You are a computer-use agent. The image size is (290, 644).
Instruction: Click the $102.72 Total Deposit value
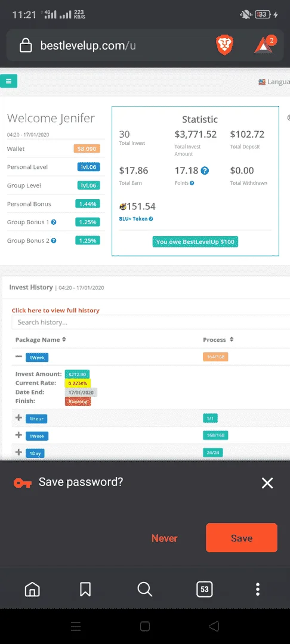click(x=247, y=134)
